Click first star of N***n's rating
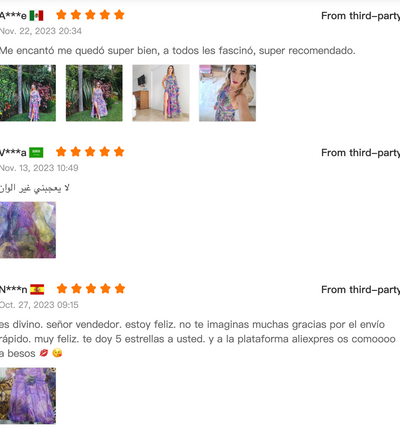 pyautogui.click(x=62, y=289)
